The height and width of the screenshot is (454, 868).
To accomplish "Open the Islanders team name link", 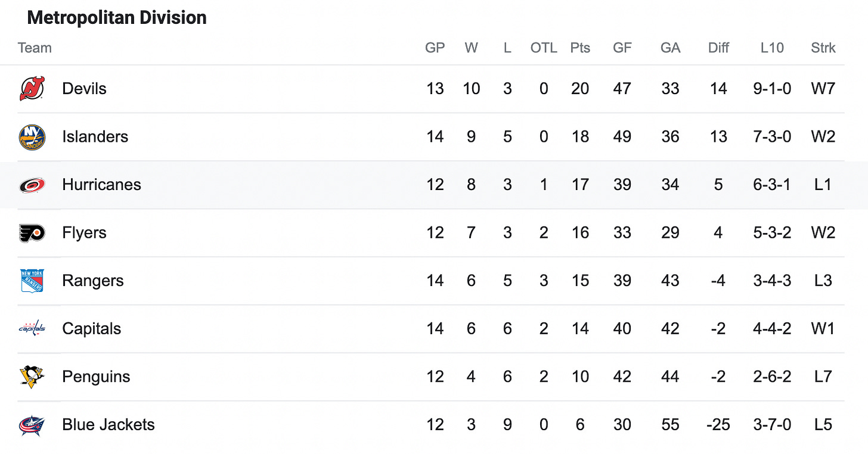I will pos(95,137).
